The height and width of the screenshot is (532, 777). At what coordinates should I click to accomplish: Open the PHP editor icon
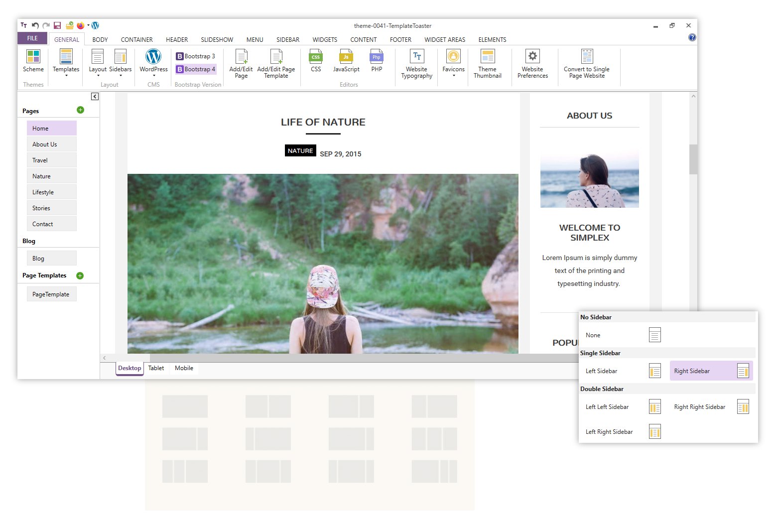[x=377, y=57]
